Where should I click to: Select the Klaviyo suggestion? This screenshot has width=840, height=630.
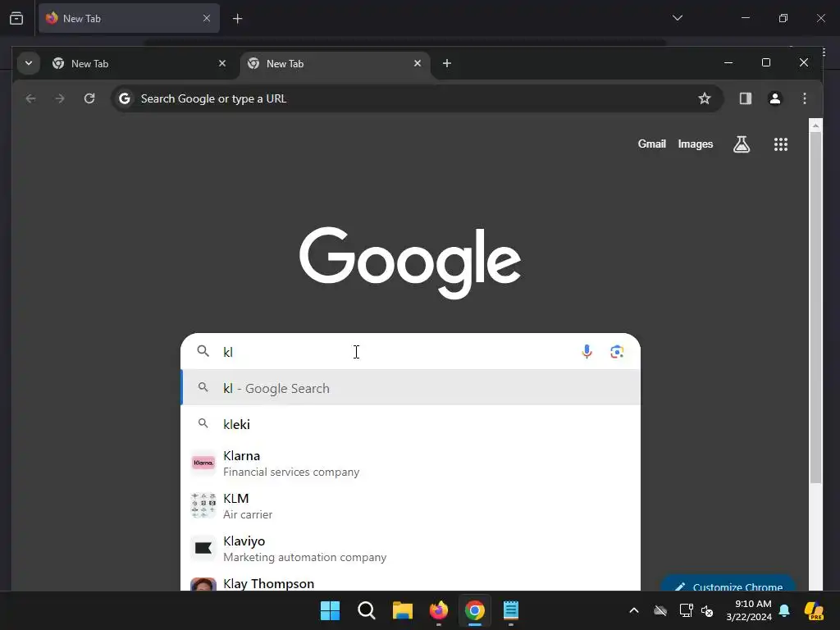point(411,549)
